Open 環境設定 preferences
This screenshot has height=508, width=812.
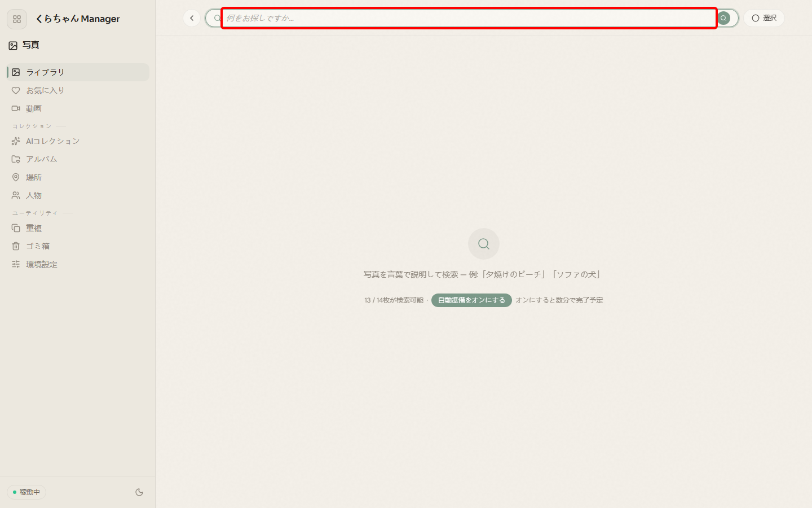point(78,264)
